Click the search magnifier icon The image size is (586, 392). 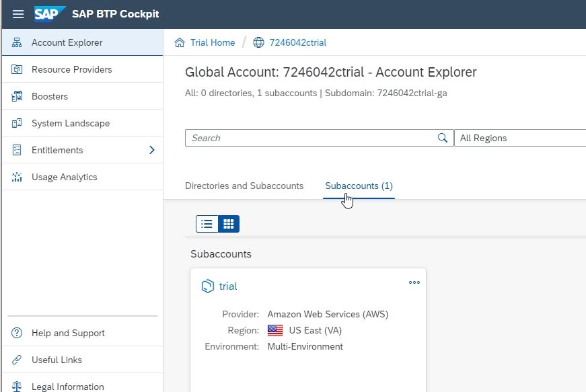click(443, 138)
